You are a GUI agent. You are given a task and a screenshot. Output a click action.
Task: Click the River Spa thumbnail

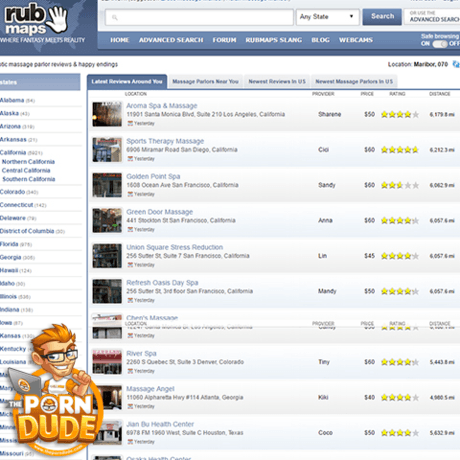[x=107, y=362]
